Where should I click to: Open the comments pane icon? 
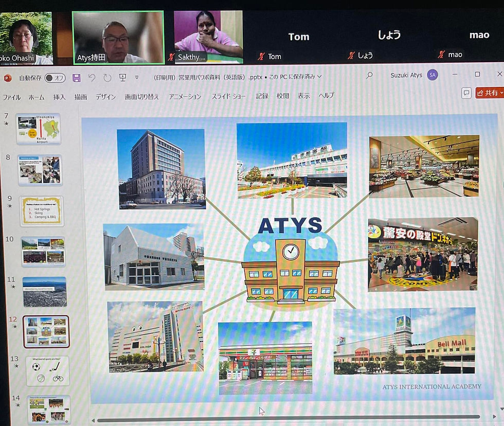(x=466, y=93)
